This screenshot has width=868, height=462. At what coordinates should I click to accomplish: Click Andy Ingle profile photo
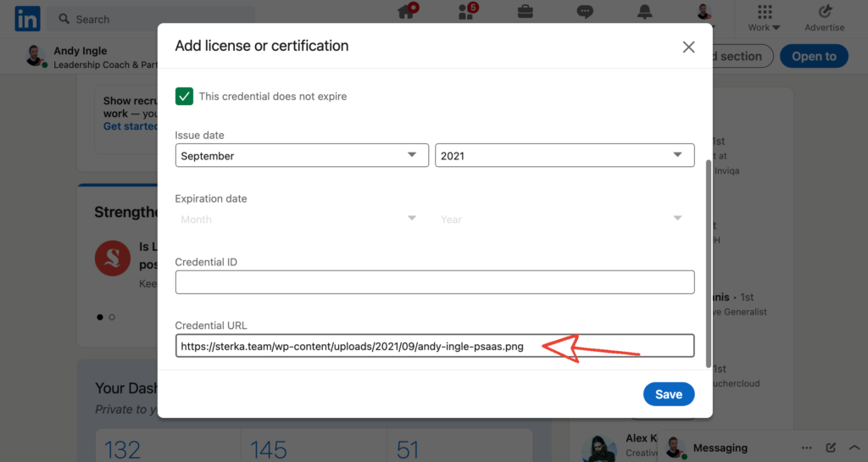36,57
